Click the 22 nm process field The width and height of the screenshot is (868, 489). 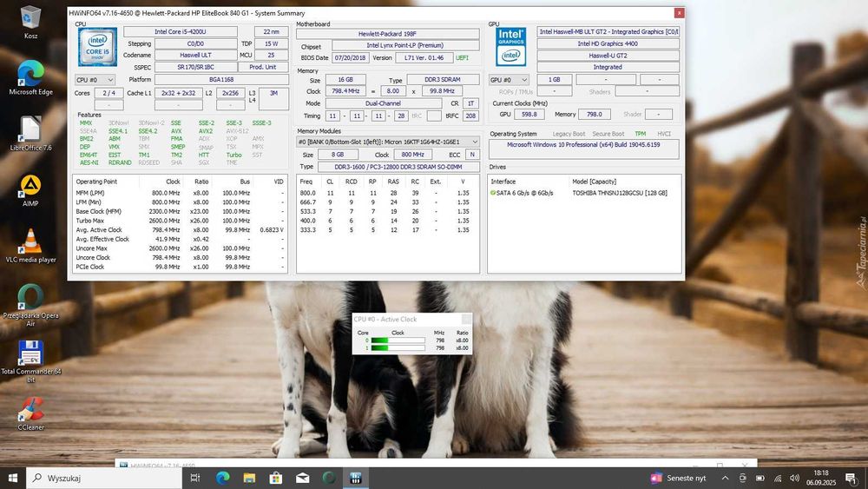pos(271,31)
